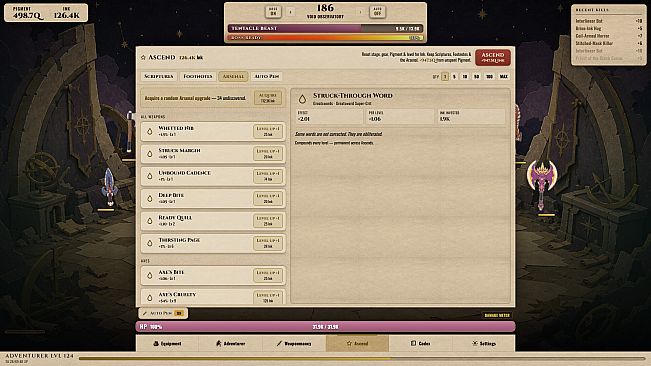Switch to the Footnotes tab
This screenshot has width=651, height=366.
pos(198,76)
